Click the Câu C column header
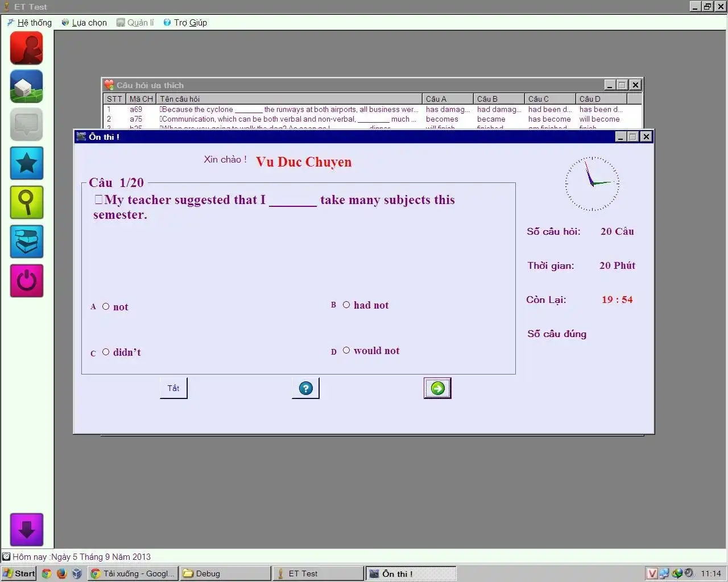The width and height of the screenshot is (728, 582). coord(550,99)
